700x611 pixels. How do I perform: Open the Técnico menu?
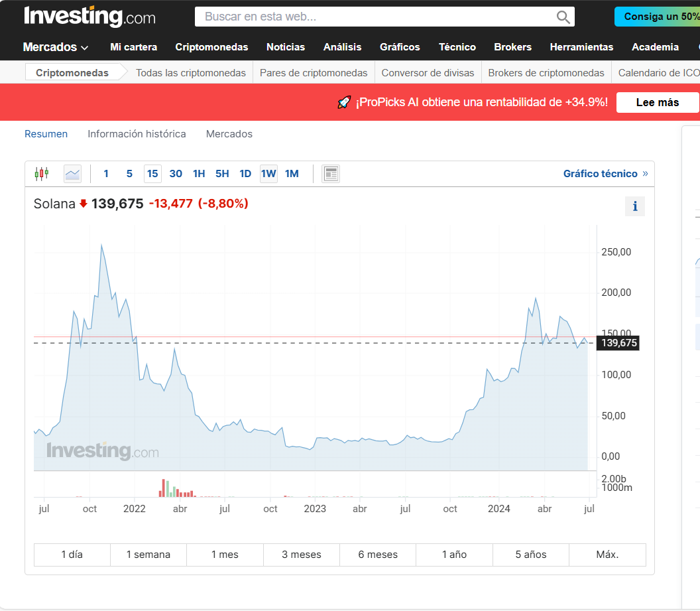tap(457, 47)
